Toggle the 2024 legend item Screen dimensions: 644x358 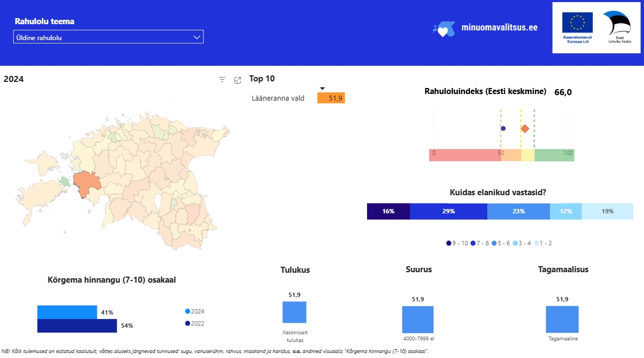pos(195,311)
